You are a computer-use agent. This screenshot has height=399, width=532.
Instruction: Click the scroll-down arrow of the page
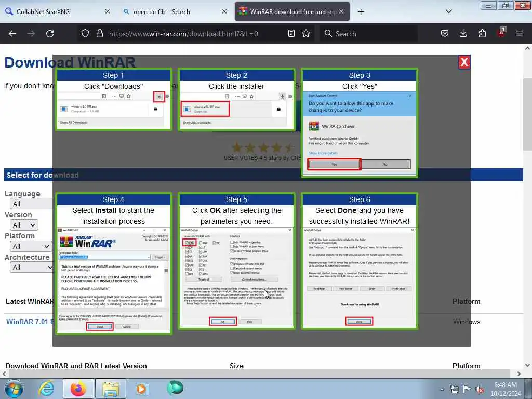pyautogui.click(x=527, y=365)
